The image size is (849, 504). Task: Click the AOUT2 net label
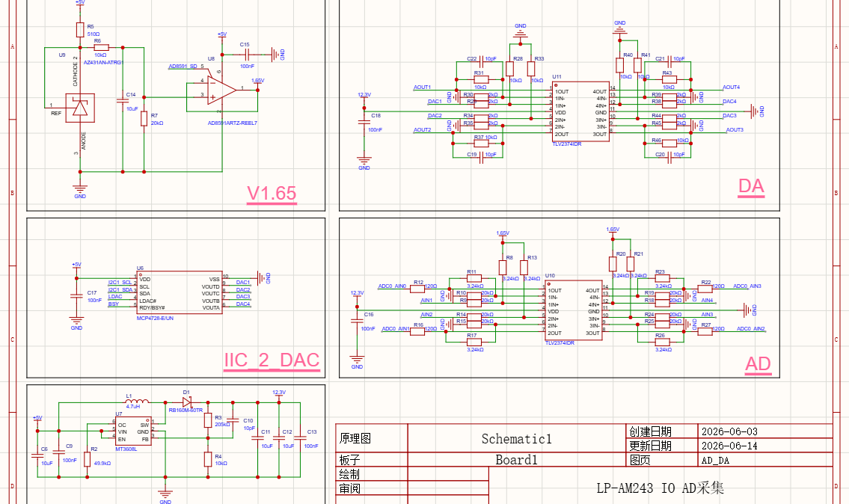point(423,130)
